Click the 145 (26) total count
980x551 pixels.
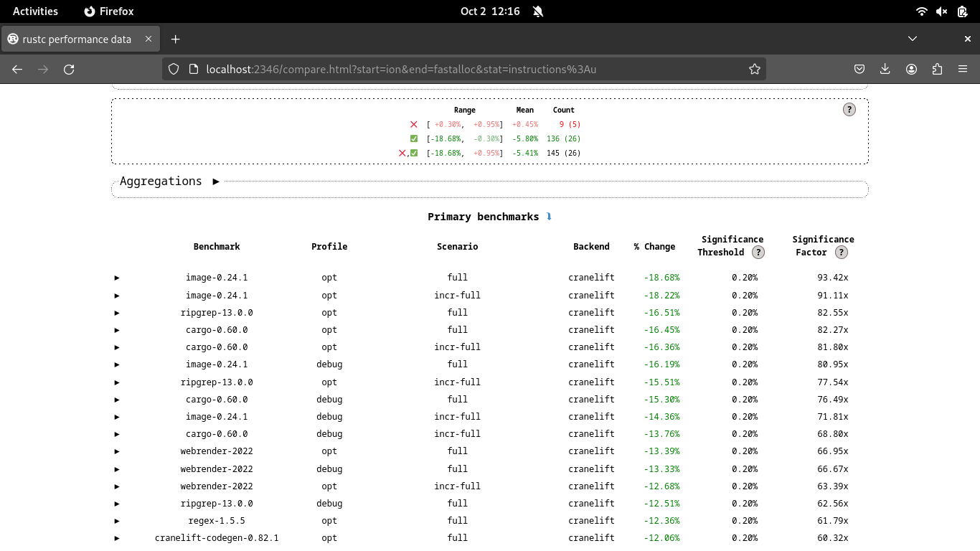point(563,154)
